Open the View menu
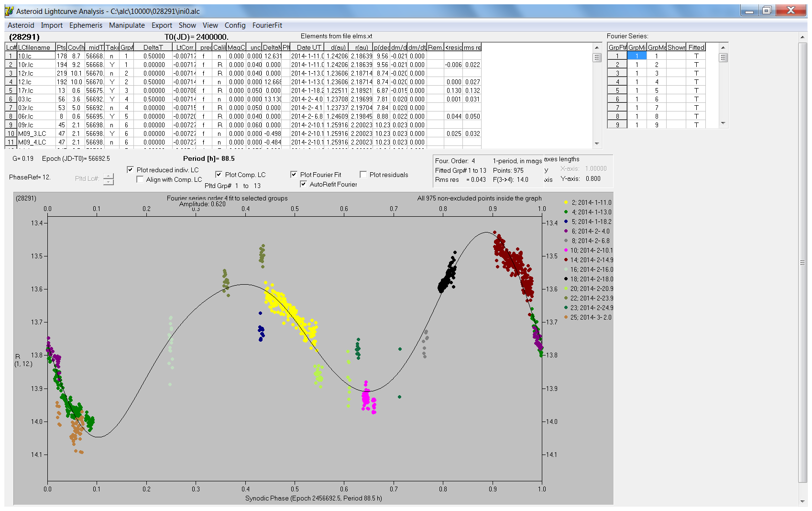 210,25
